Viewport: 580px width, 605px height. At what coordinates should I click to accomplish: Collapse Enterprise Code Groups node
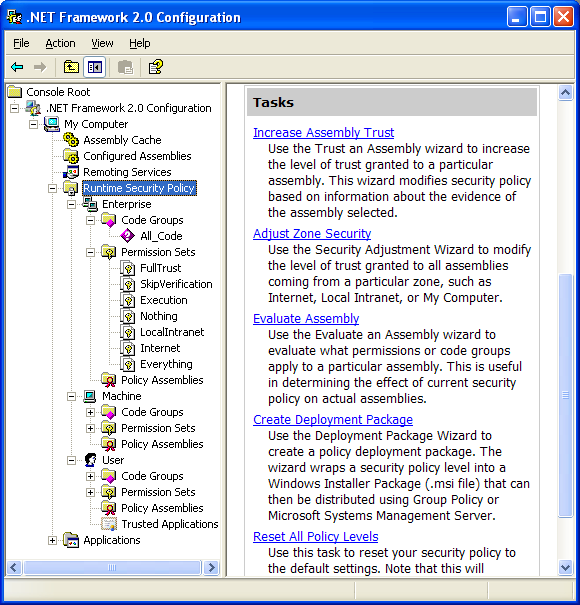pyautogui.click(x=90, y=220)
